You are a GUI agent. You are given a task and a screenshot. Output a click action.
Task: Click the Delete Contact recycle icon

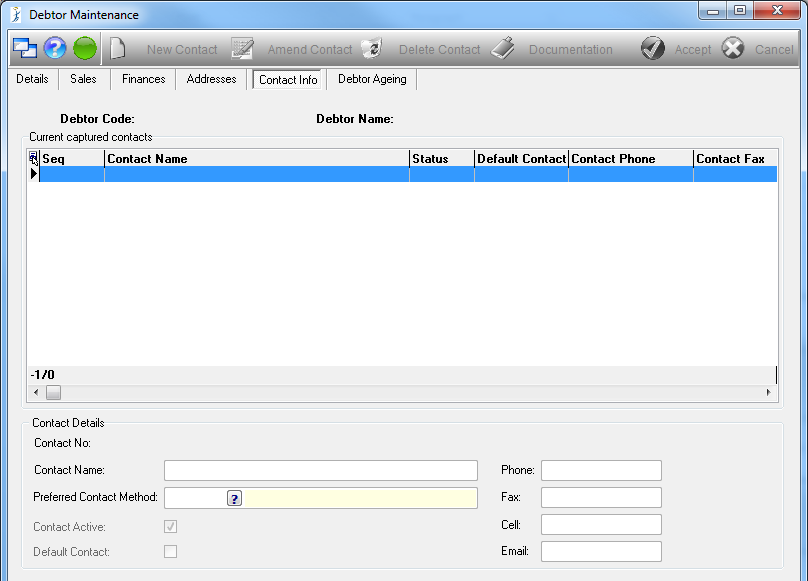tap(372, 48)
